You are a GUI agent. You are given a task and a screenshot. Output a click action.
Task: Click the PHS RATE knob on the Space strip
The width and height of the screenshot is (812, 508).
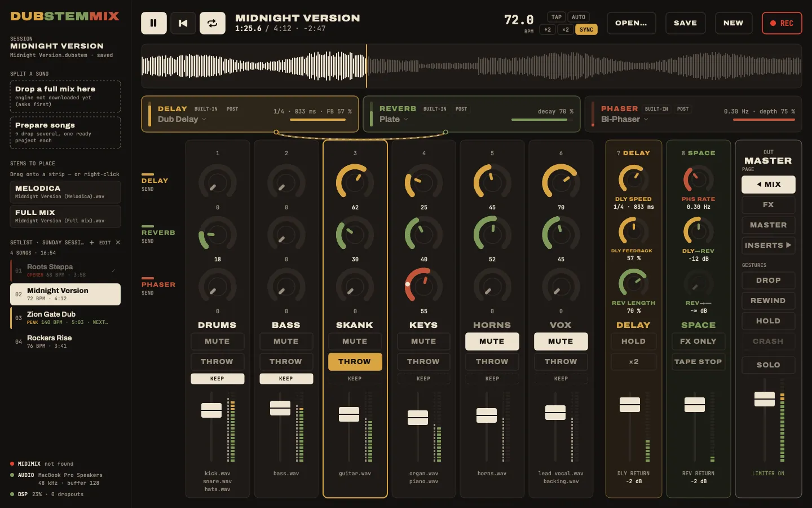click(x=698, y=179)
